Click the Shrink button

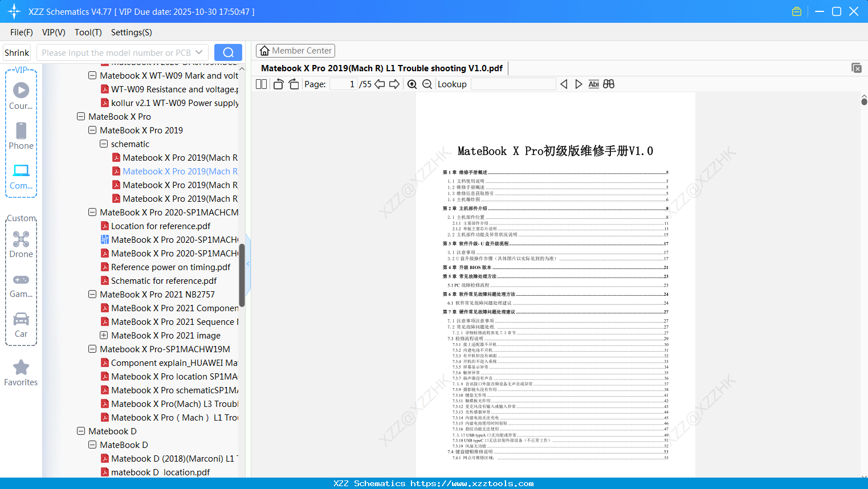coord(17,52)
